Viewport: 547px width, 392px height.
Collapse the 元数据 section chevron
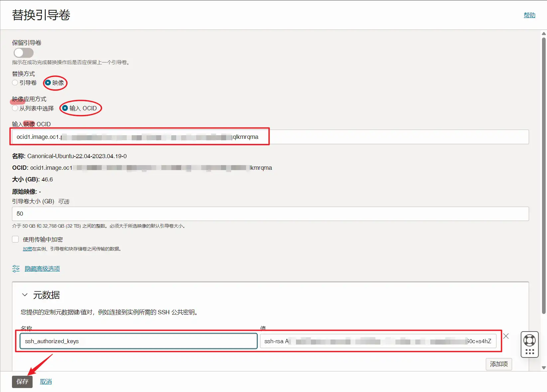click(25, 295)
